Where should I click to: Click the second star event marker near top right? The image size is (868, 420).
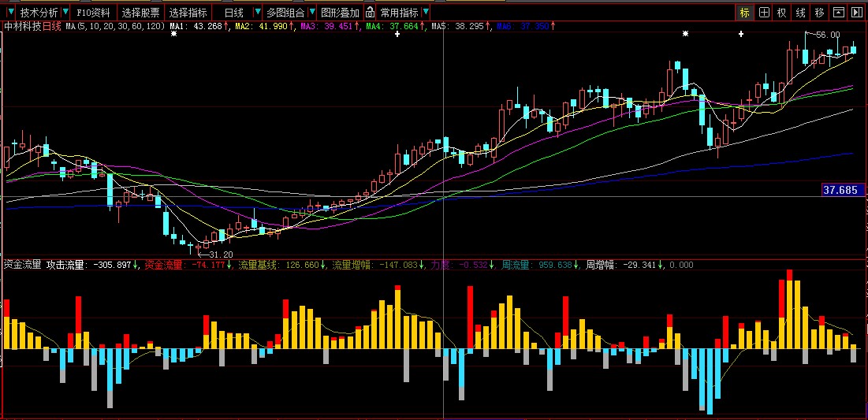pos(685,34)
